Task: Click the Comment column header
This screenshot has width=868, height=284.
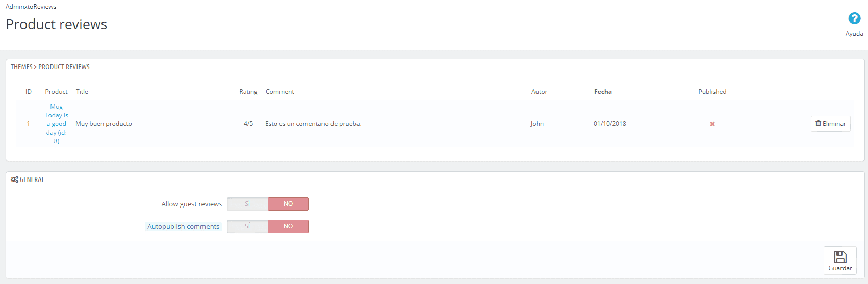Action: (x=280, y=92)
